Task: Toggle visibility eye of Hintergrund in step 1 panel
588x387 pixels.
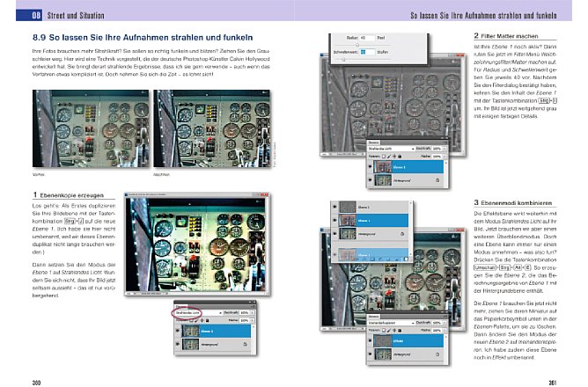Action: (x=178, y=344)
